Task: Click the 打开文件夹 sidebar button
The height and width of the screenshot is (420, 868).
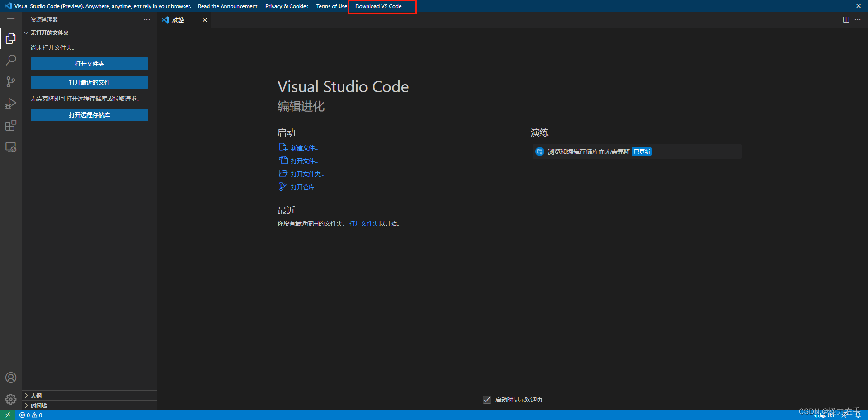Action: 90,64
